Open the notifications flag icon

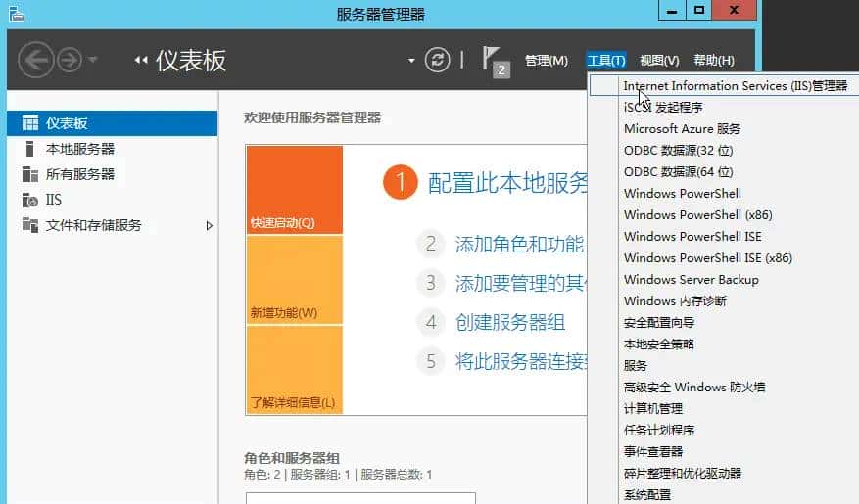[496, 62]
